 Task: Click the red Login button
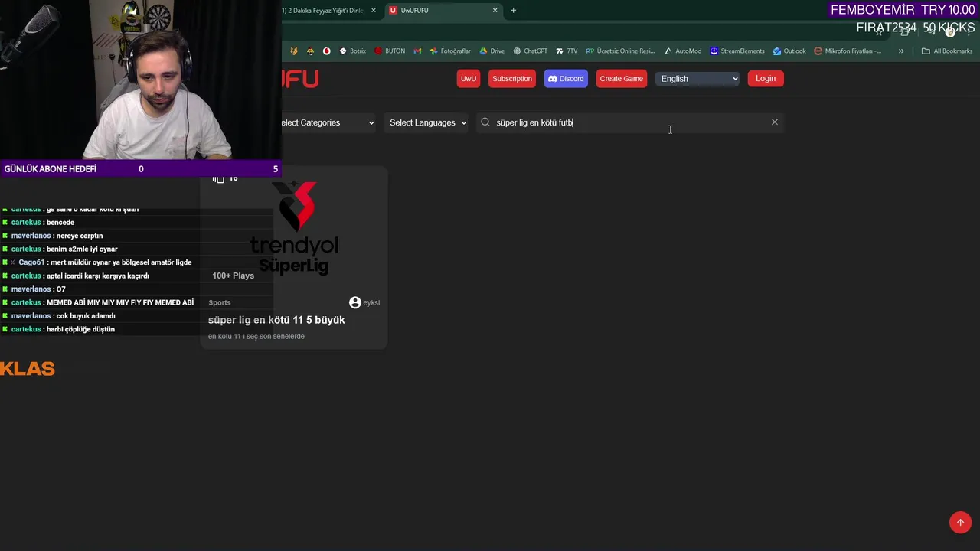tap(766, 79)
